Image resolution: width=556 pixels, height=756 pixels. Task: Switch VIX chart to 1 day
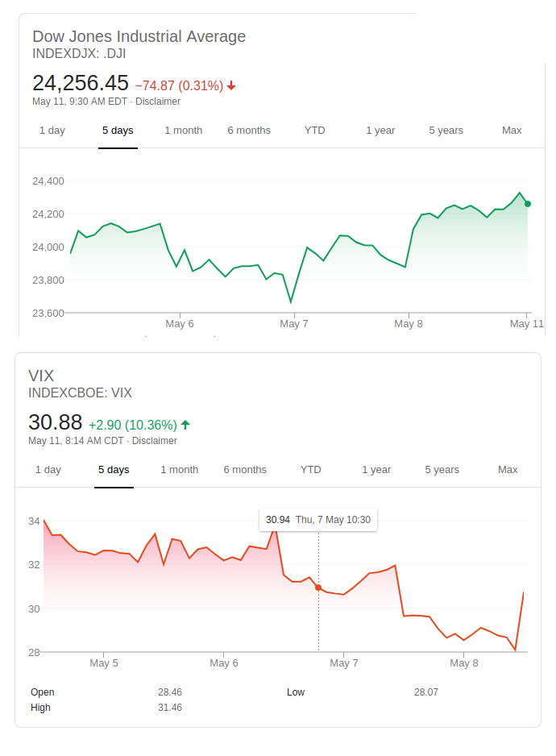pyautogui.click(x=48, y=470)
